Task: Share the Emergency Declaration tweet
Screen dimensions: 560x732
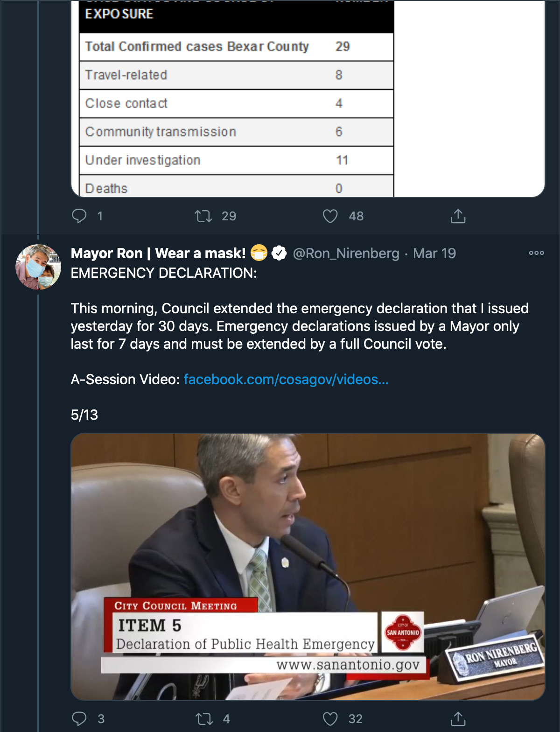Action: click(458, 718)
